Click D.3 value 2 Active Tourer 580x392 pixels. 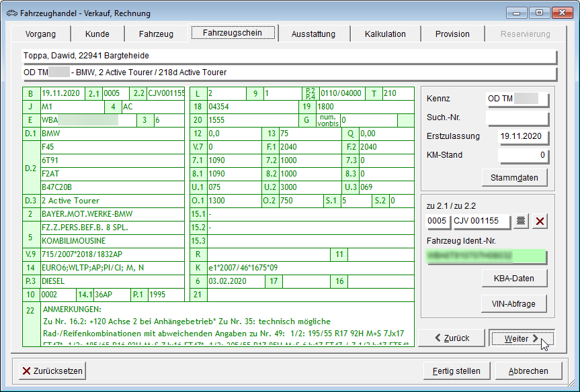(x=112, y=201)
